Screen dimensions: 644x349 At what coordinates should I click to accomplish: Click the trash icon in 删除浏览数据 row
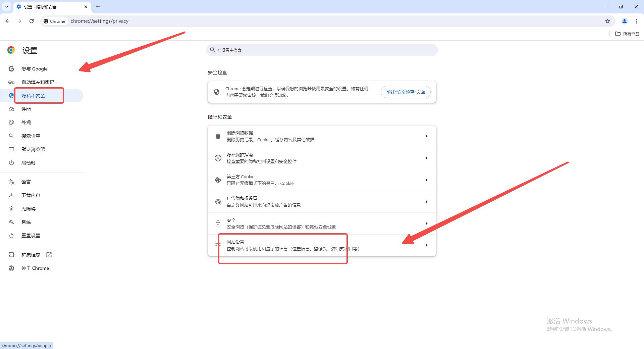pos(218,136)
